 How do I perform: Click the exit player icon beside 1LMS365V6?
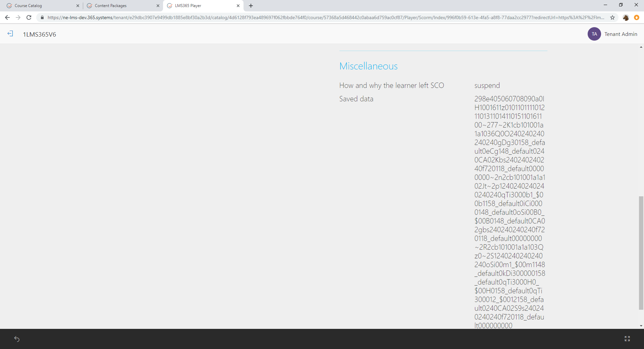click(10, 34)
